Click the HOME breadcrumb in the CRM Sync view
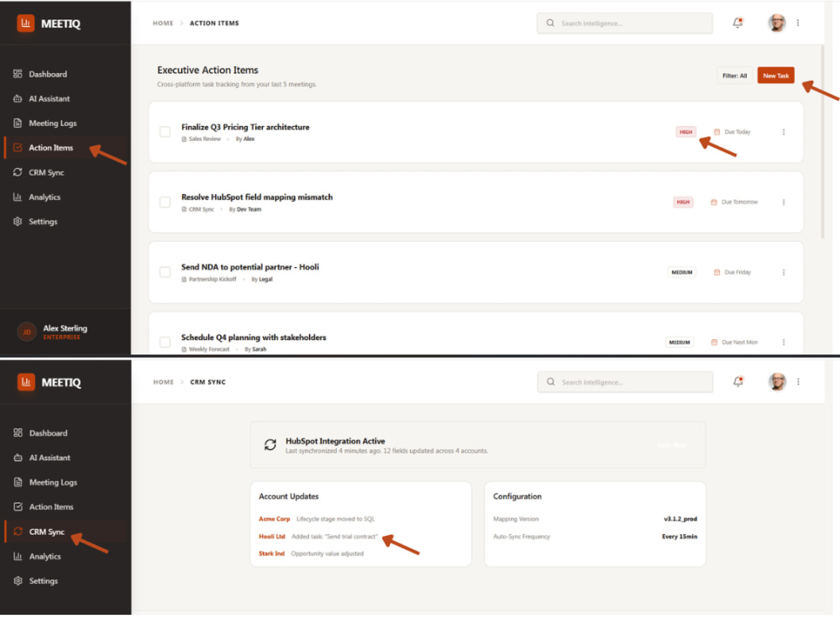 pos(164,382)
